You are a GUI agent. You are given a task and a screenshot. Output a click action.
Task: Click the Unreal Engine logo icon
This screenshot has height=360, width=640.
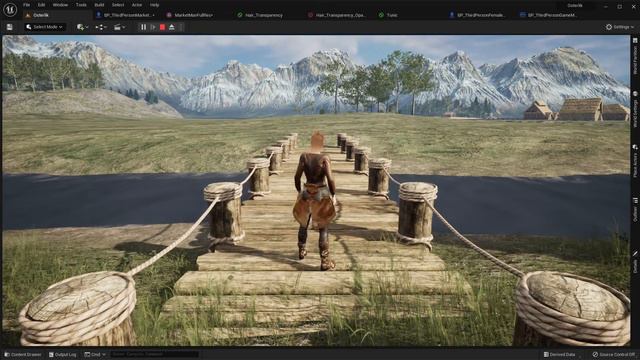point(10,10)
